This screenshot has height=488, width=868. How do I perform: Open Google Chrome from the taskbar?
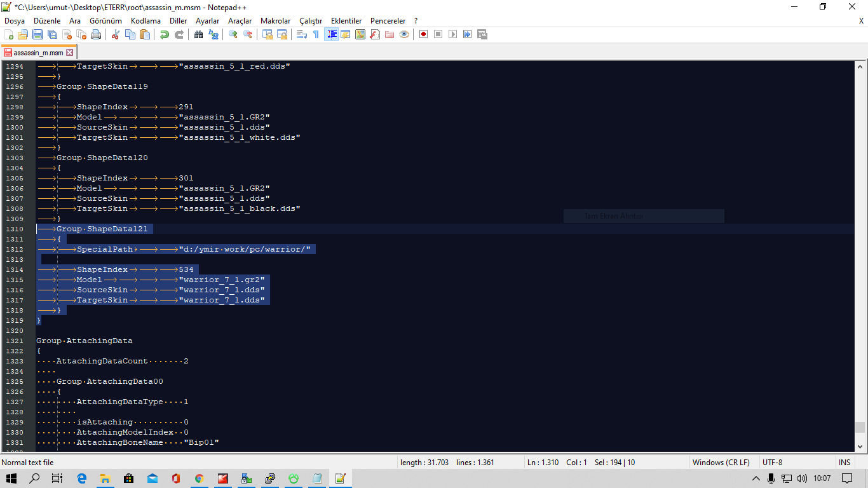click(200, 478)
